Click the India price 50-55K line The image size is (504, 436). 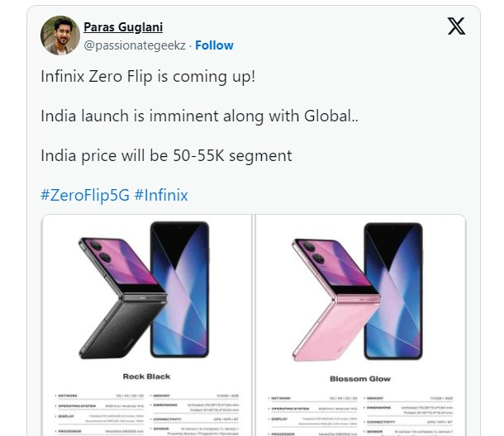click(166, 155)
